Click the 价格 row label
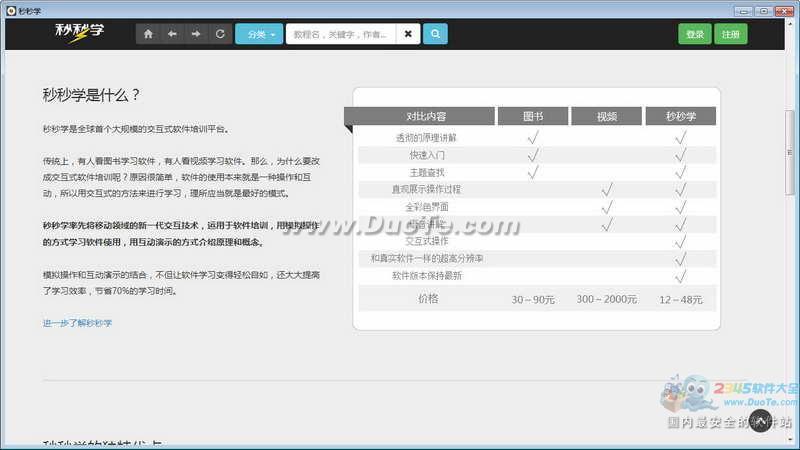Image resolution: width=800 pixels, height=450 pixels. click(x=428, y=299)
